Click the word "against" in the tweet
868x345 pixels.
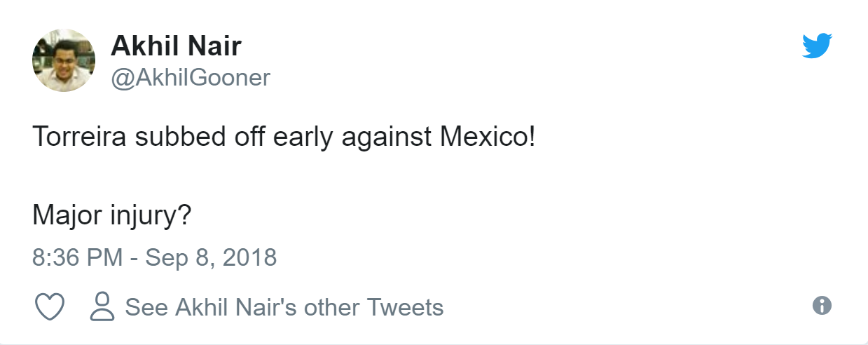[387, 137]
